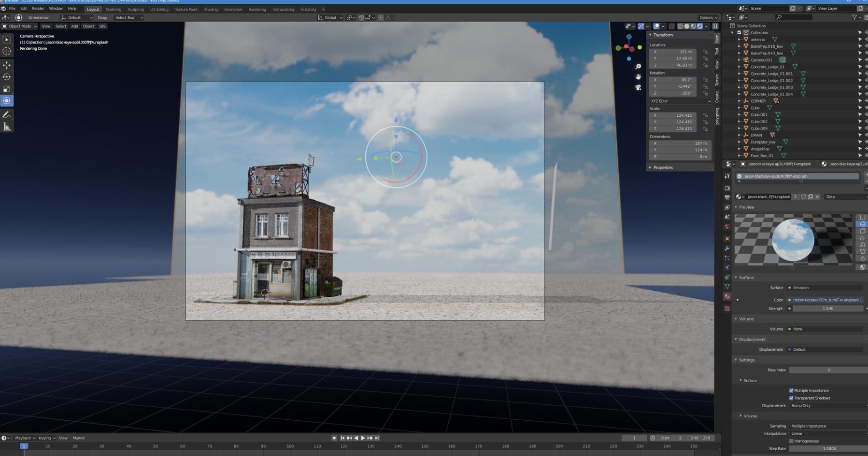Screen dimensions: 868x456
Task: Switch viewport to rendered shading mode
Action: pyautogui.click(x=700, y=26)
